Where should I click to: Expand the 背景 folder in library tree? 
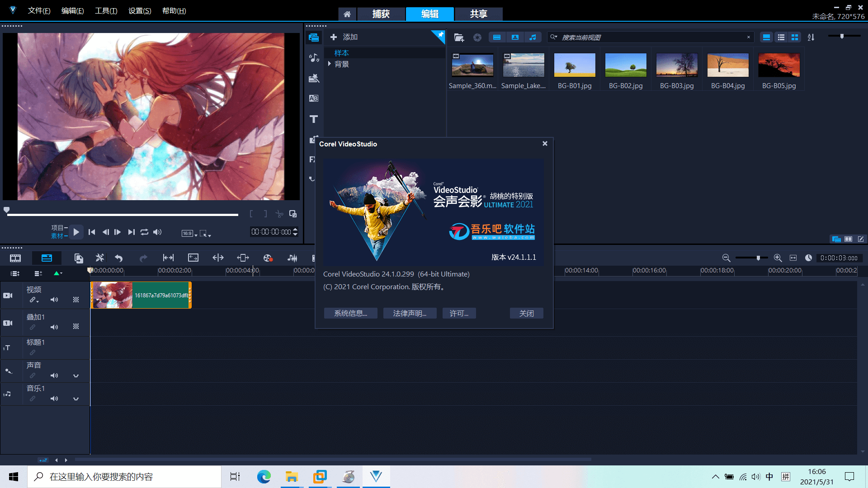pos(330,64)
